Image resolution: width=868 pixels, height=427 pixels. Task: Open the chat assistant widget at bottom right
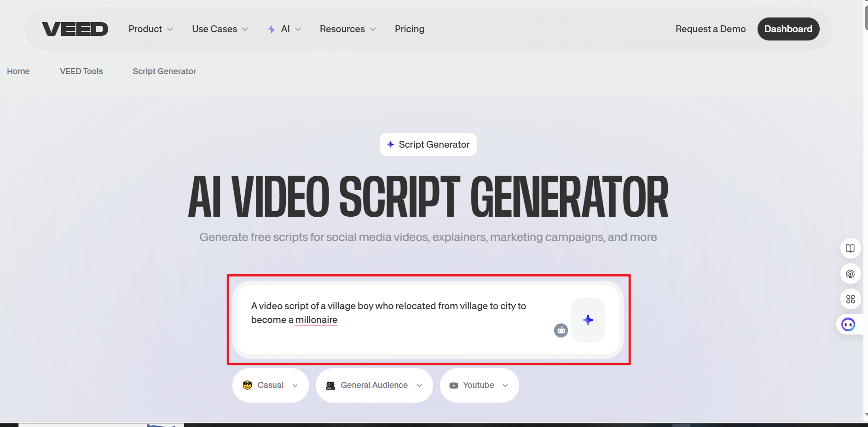click(849, 324)
